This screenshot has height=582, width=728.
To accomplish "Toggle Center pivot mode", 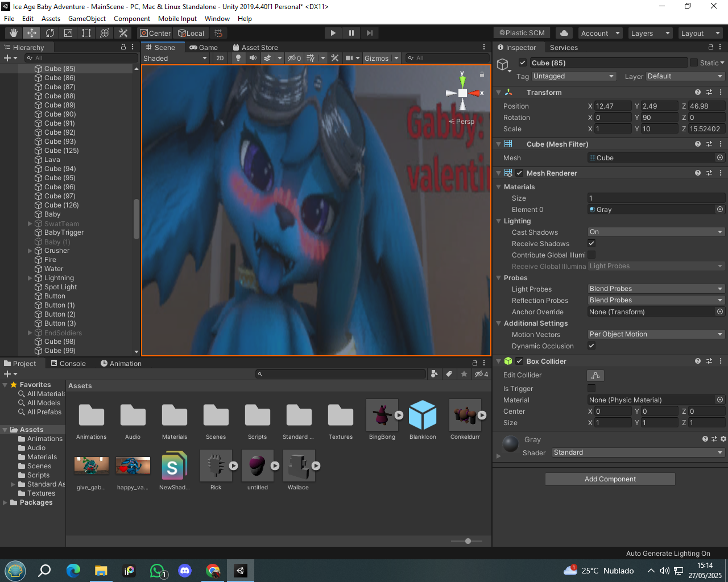I will pos(155,33).
